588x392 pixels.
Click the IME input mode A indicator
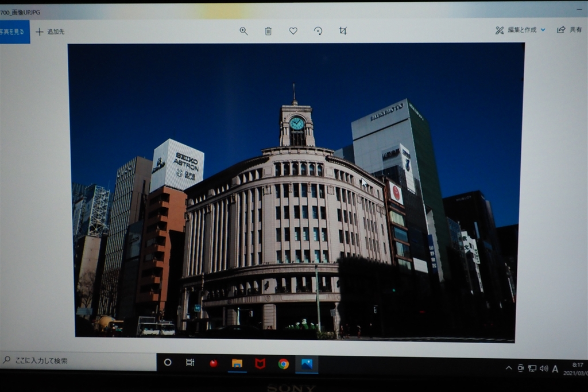[x=555, y=369]
